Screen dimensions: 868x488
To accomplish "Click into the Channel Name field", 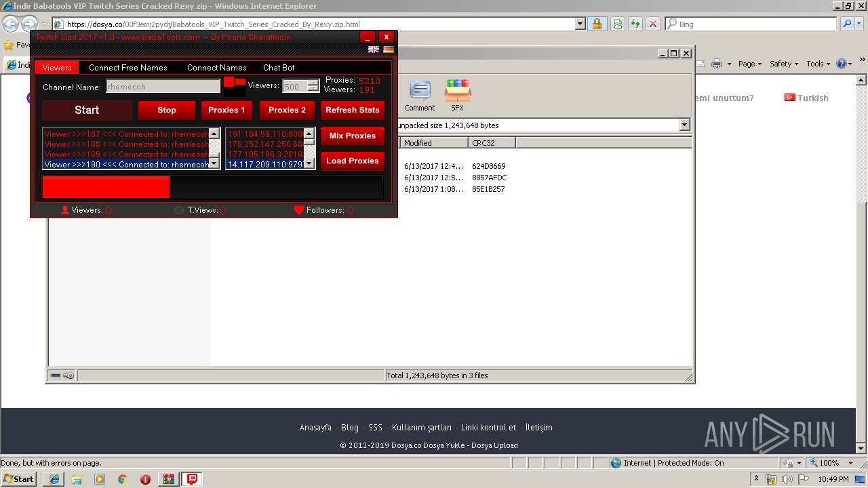I will pos(163,87).
